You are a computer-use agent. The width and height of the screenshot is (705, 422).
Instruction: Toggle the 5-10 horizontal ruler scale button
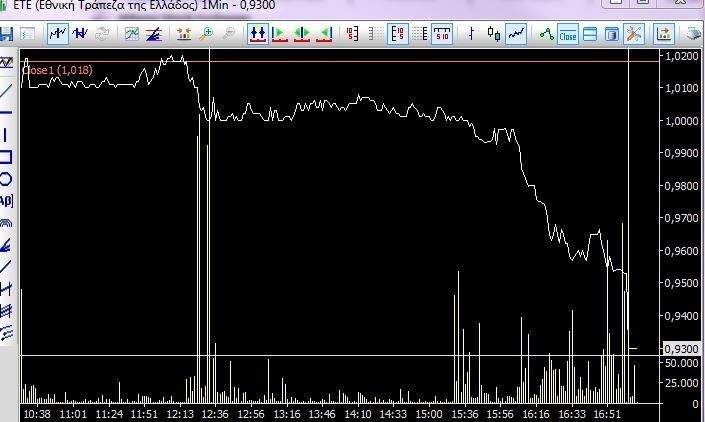(x=442, y=34)
